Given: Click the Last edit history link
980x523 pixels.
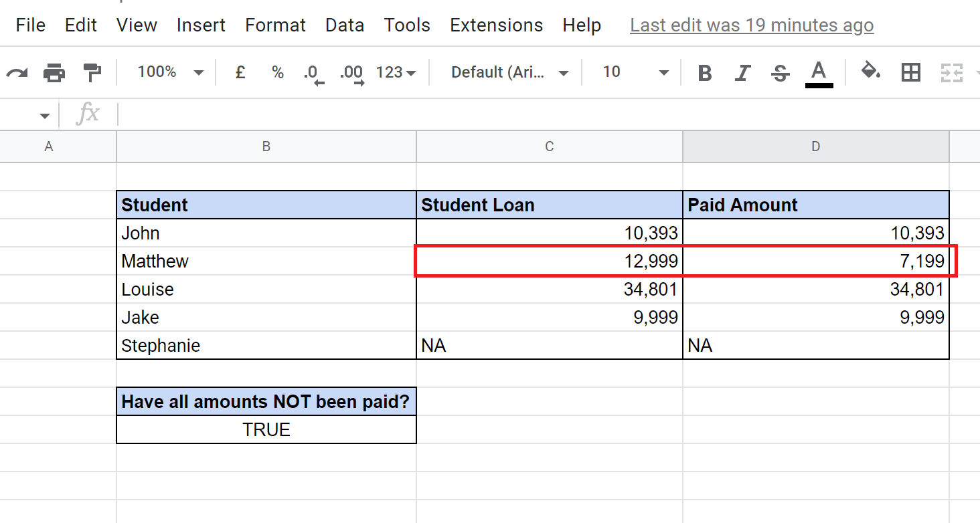Looking at the screenshot, I should pyautogui.click(x=751, y=25).
